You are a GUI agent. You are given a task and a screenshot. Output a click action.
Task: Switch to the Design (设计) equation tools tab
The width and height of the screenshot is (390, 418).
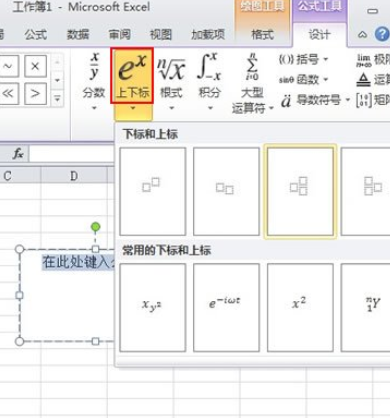tap(319, 34)
